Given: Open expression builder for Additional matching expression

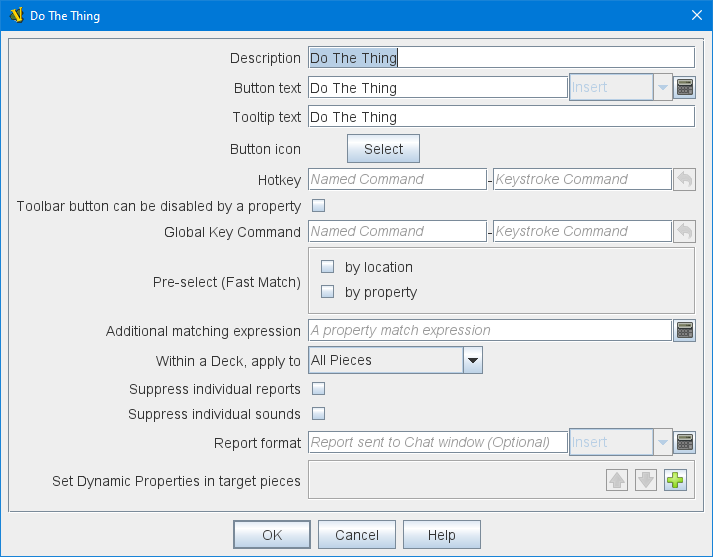Looking at the screenshot, I should 684,330.
